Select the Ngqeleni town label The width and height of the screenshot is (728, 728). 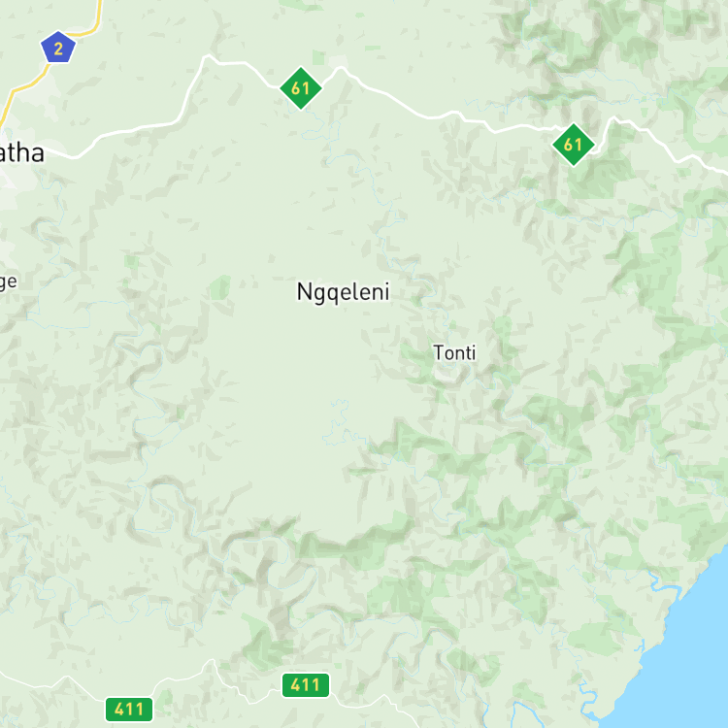point(343,292)
